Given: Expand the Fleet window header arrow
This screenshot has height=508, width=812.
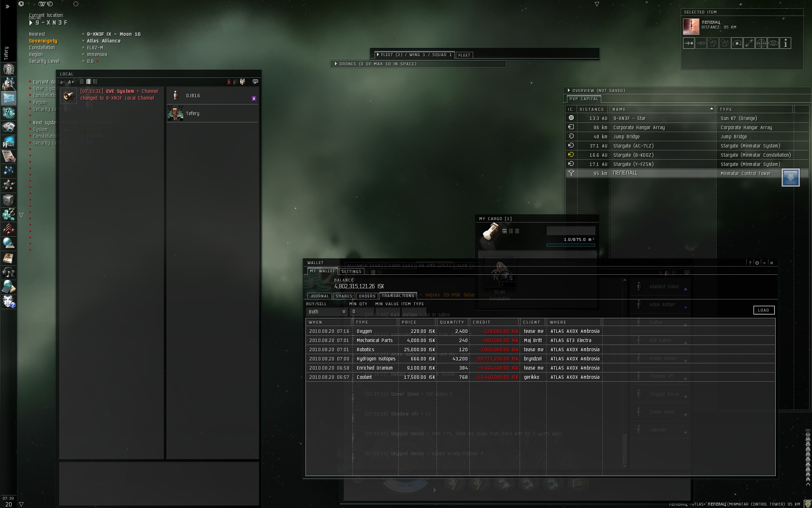Looking at the screenshot, I should tap(377, 55).
